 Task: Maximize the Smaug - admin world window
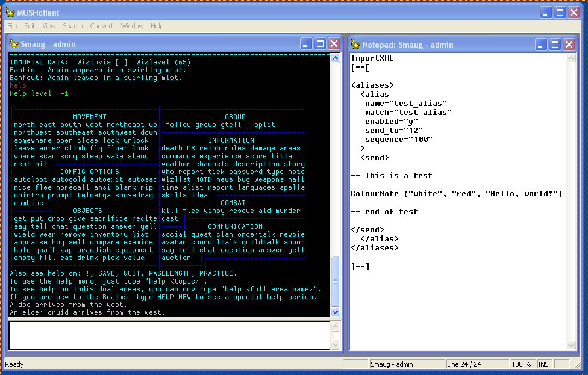click(x=321, y=44)
